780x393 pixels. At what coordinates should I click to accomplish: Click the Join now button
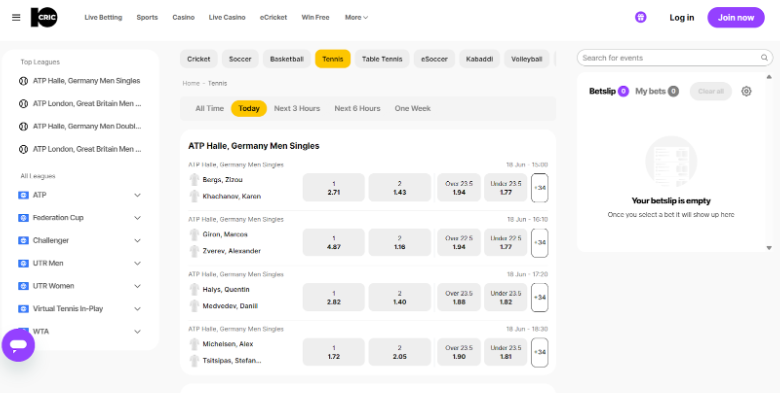pyautogui.click(x=736, y=17)
